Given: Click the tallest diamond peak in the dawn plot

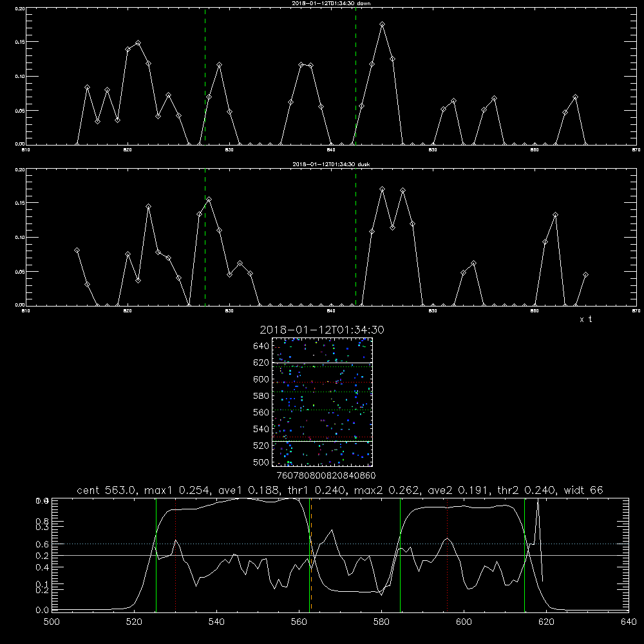Looking at the screenshot, I should click(x=383, y=24).
